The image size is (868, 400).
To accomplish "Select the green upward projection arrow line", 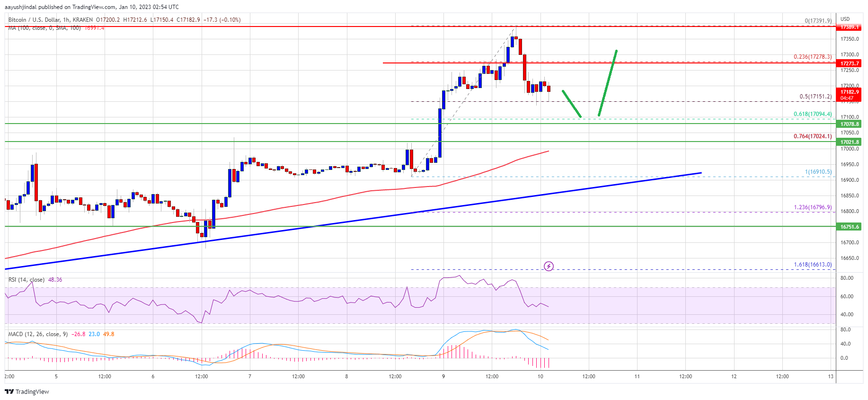I will (607, 83).
